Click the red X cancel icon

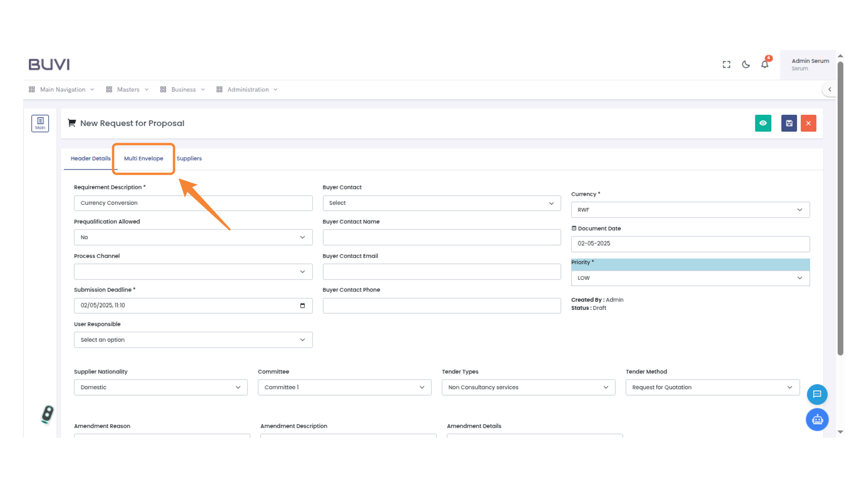point(808,123)
